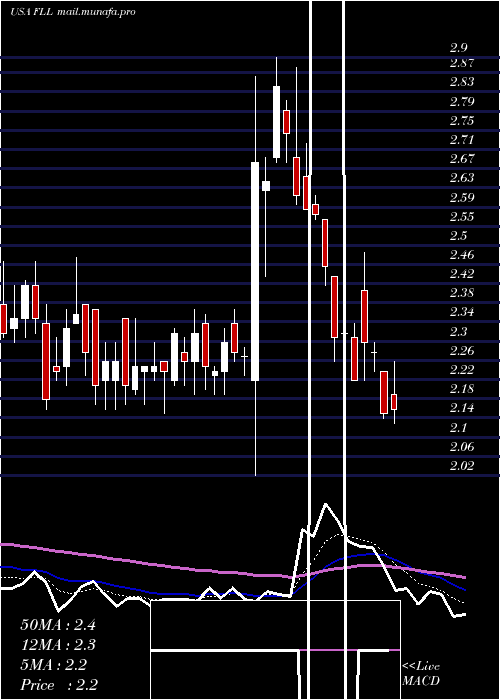Viewport: 500px width, 700px height.
Task: Click the 2.22 price axis label
Action: tap(462, 370)
